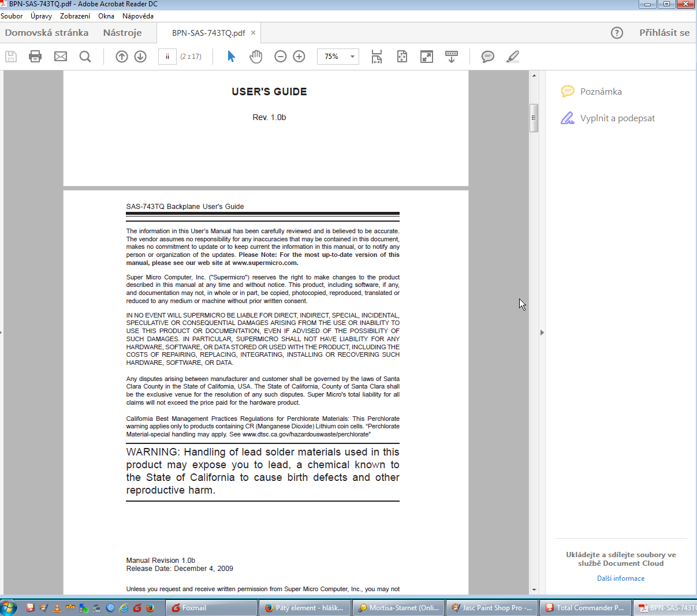This screenshot has width=697, height=616.
Task: Click Přihlásit se to sign in
Action: click(664, 33)
